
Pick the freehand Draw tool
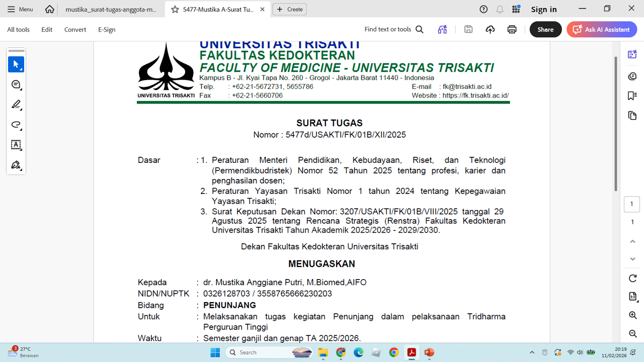(x=16, y=125)
